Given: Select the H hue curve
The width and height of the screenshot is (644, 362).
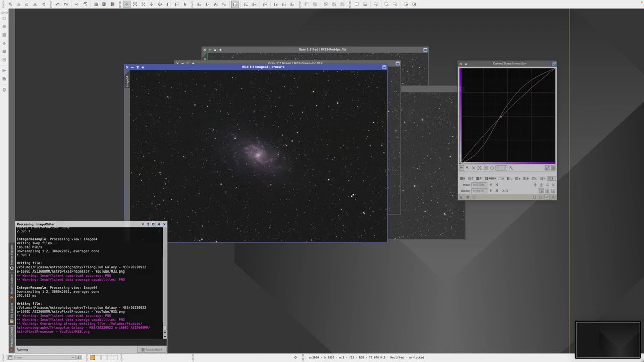Looking at the screenshot, I should tap(542, 178).
